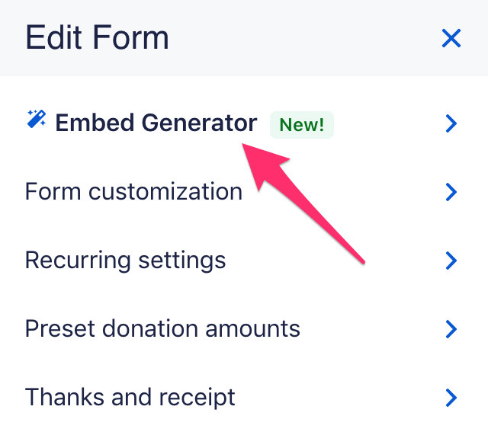488x448 pixels.
Task: Click the magic wand icon beside Embed Generator
Action: pyautogui.click(x=36, y=120)
